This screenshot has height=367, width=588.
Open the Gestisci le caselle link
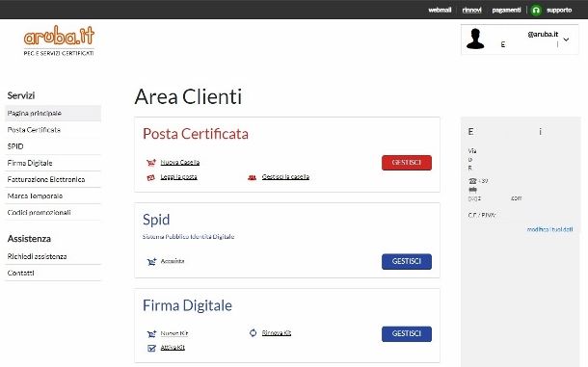(285, 176)
